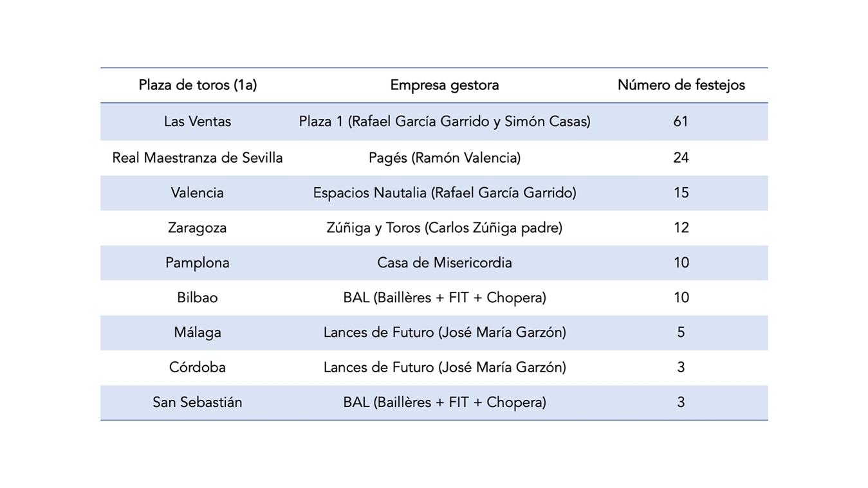
Task: Click the 'Número de festejos' header
Action: coord(681,85)
